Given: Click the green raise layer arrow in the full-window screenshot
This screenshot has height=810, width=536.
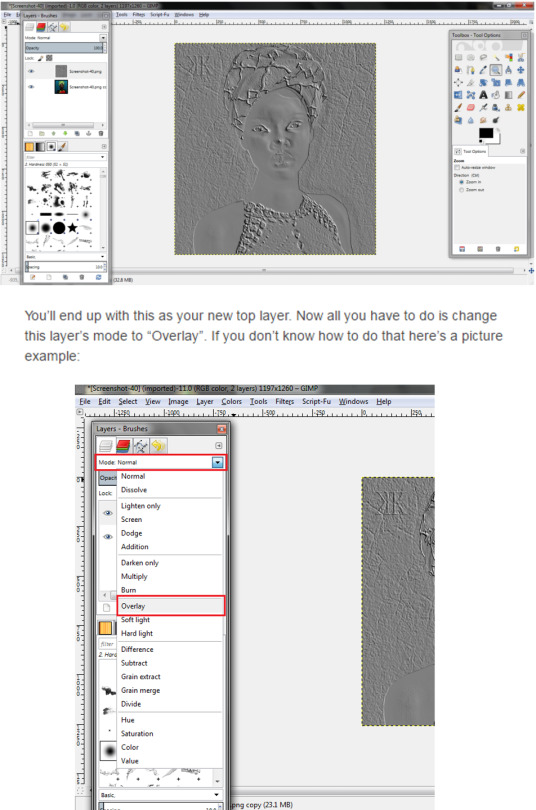Looking at the screenshot, I should point(53,133).
